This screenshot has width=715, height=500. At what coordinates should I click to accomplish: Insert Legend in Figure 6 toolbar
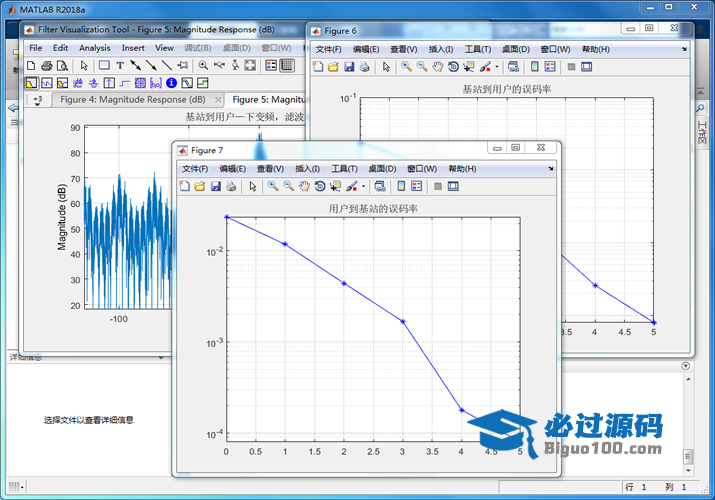[550, 67]
